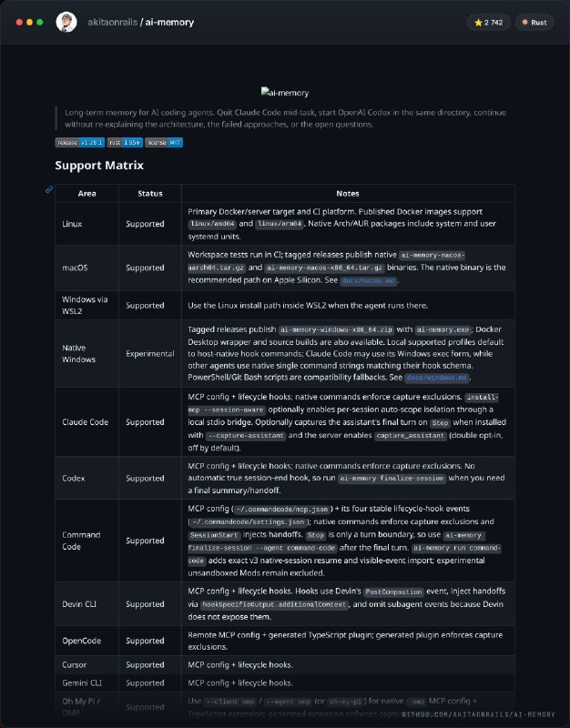Screen dimensions: 570x728
Task: Select the Claude Code row label
Action: tap(85, 422)
